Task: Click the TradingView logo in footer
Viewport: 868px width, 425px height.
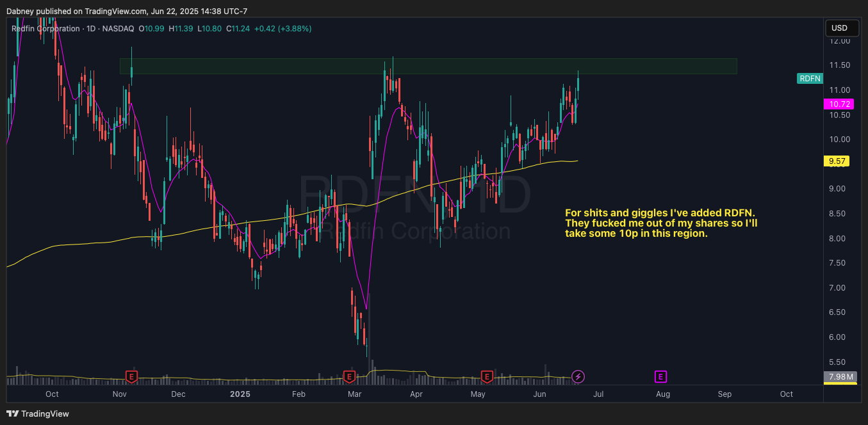Action: (38, 413)
